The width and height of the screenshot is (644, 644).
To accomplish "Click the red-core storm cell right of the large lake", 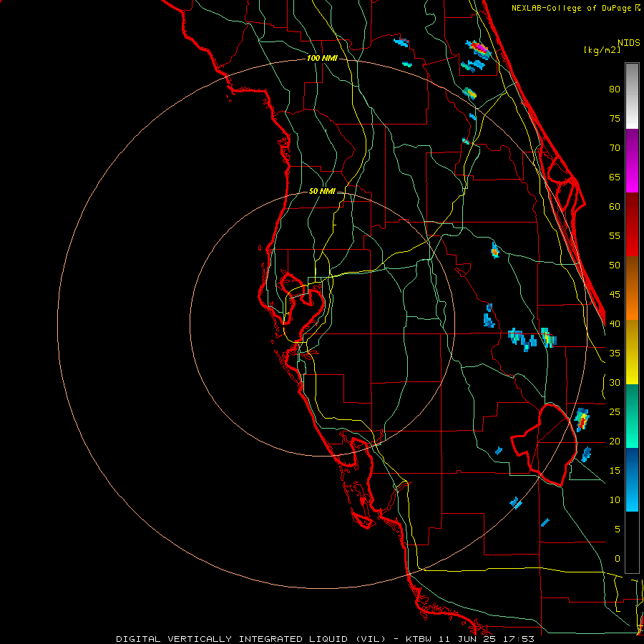I will [582, 420].
